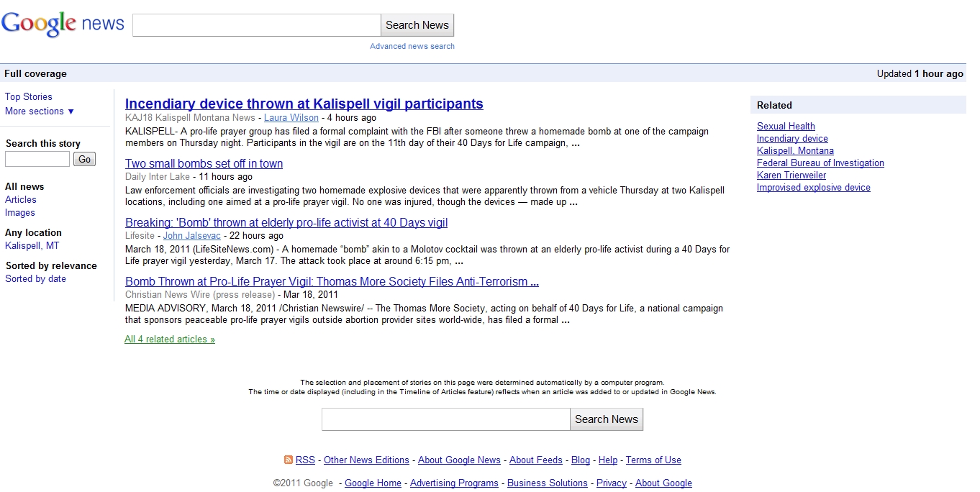Open About Feeds link
Image resolution: width=980 pixels, height=492 pixels.
[536, 460]
